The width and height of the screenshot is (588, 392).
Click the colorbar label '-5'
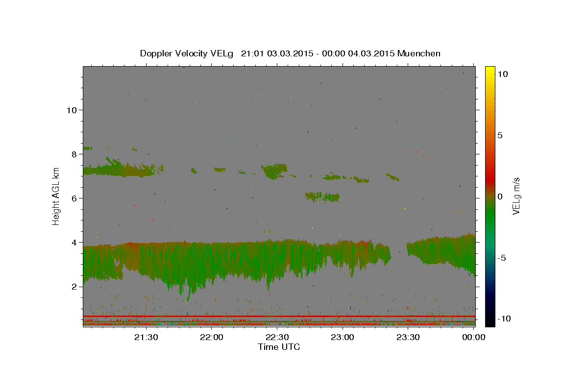tap(501, 258)
